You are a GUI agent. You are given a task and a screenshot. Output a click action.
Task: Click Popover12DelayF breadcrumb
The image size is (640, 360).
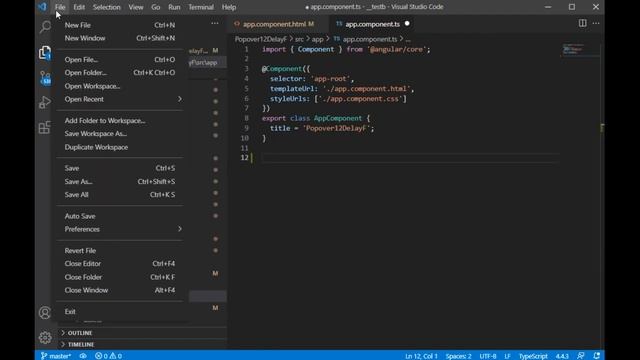260,39
